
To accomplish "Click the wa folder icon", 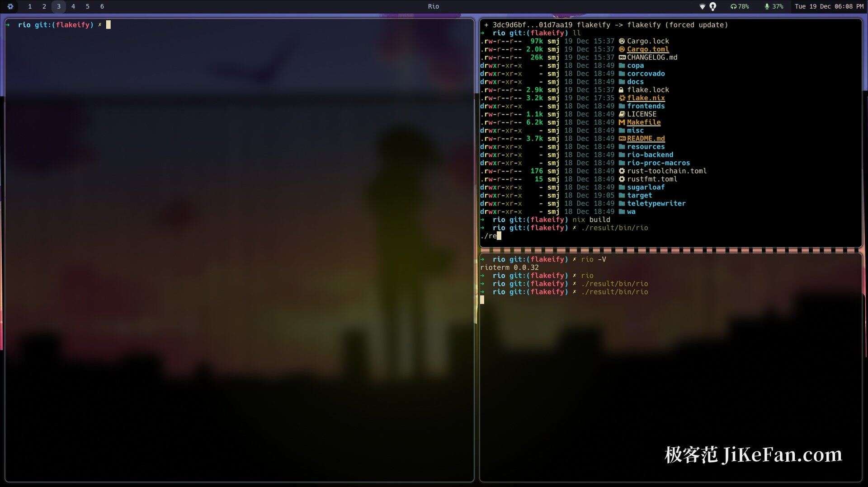I will tap(622, 212).
